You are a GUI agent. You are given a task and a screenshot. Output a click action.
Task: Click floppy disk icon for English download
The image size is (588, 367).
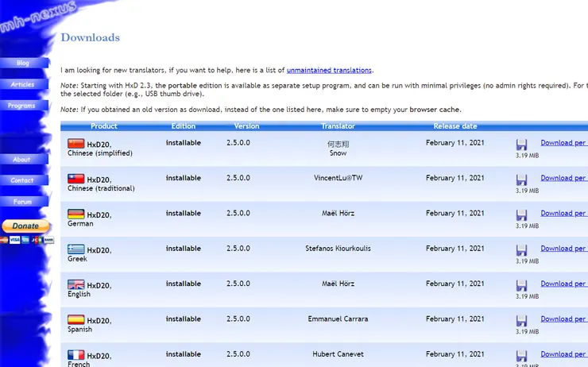521,286
